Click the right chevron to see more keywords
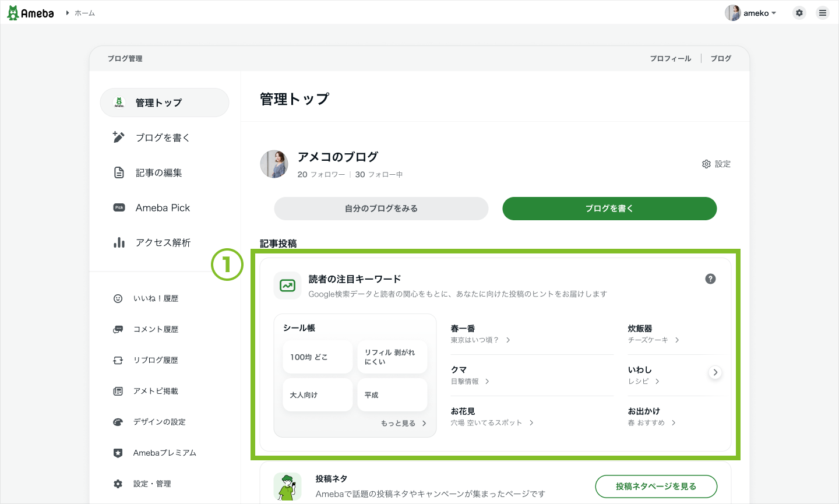839x504 pixels. click(715, 372)
